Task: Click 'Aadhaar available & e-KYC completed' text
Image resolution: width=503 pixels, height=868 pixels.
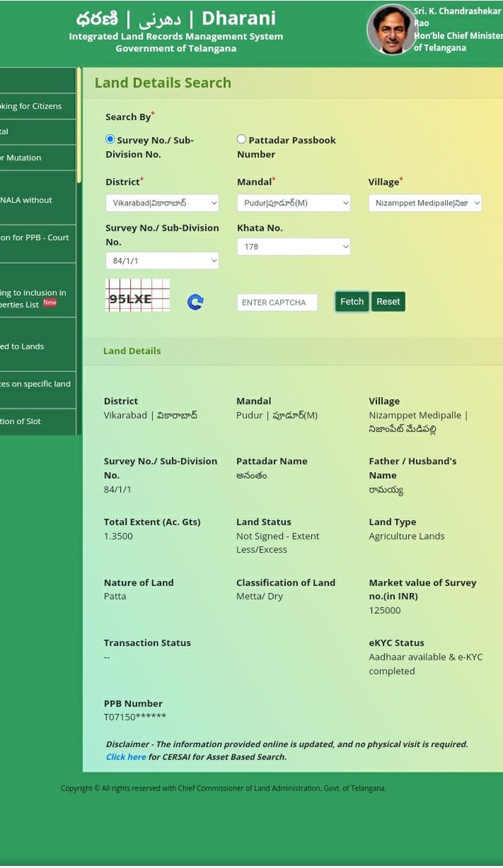Action: tap(426, 664)
